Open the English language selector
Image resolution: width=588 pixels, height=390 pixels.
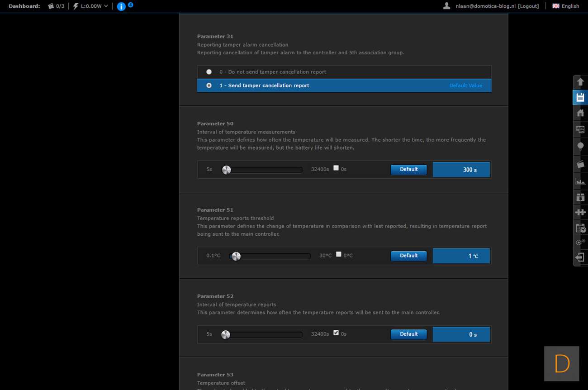(x=566, y=6)
